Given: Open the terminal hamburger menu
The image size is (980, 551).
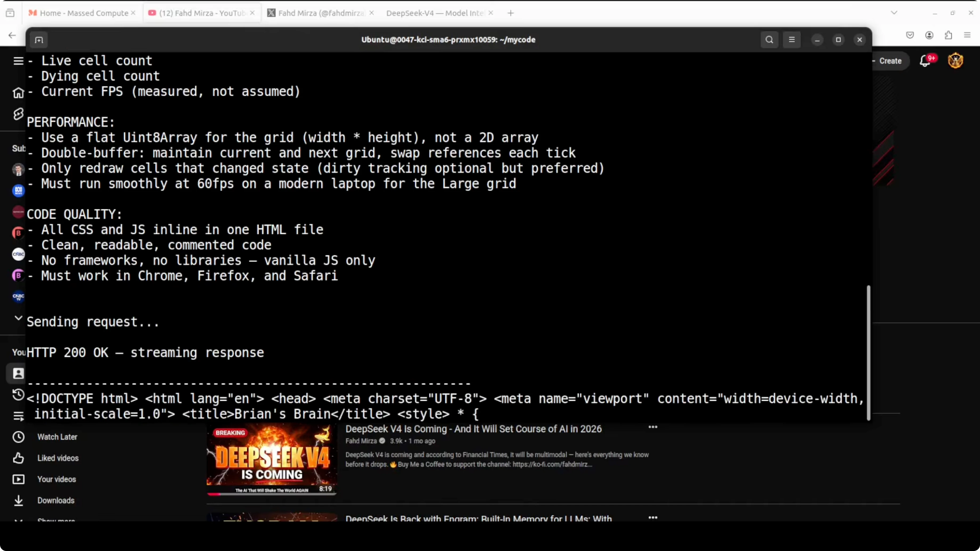Looking at the screenshot, I should click(x=792, y=40).
